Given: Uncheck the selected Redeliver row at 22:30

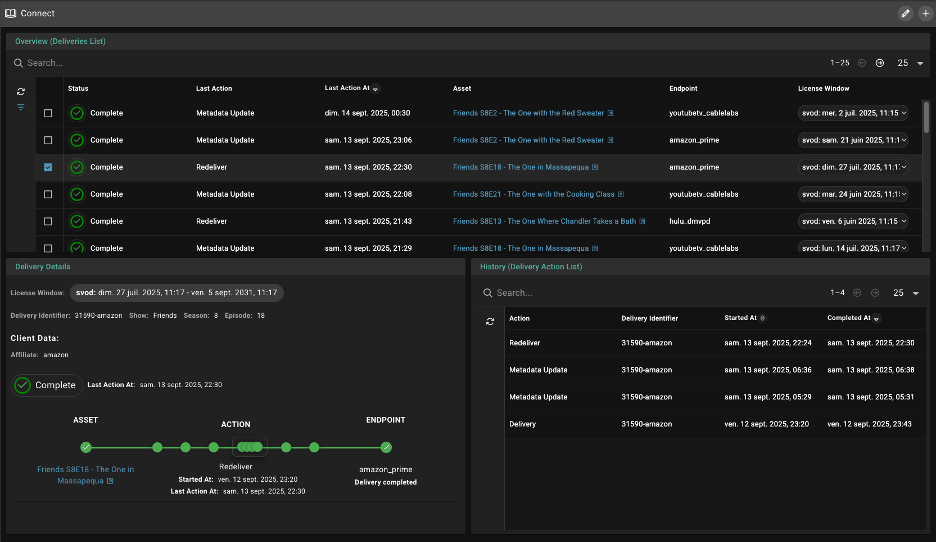Looking at the screenshot, I should (x=48, y=167).
